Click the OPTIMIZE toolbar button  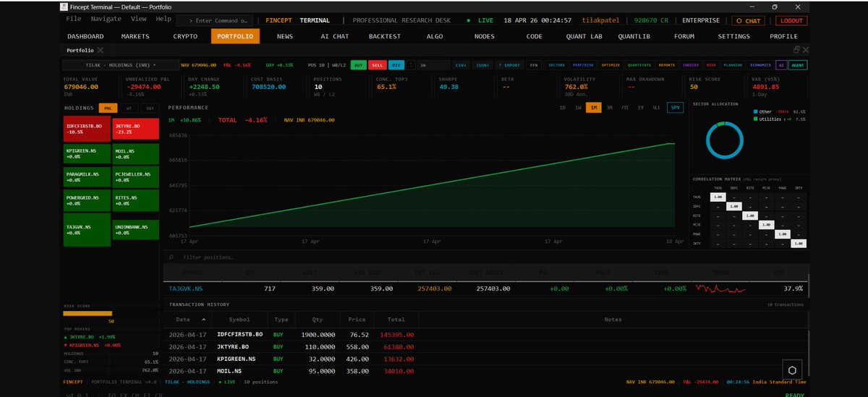point(610,65)
